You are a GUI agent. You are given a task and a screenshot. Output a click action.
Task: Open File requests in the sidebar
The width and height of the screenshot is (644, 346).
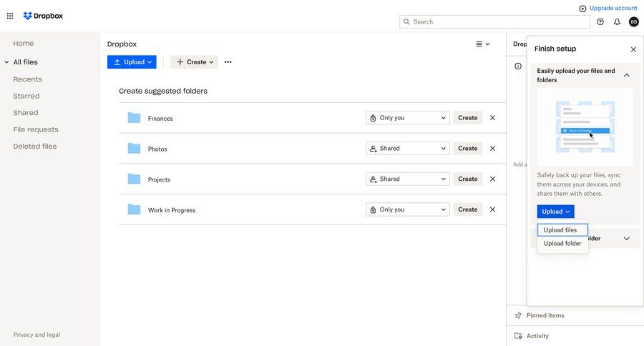pos(36,129)
